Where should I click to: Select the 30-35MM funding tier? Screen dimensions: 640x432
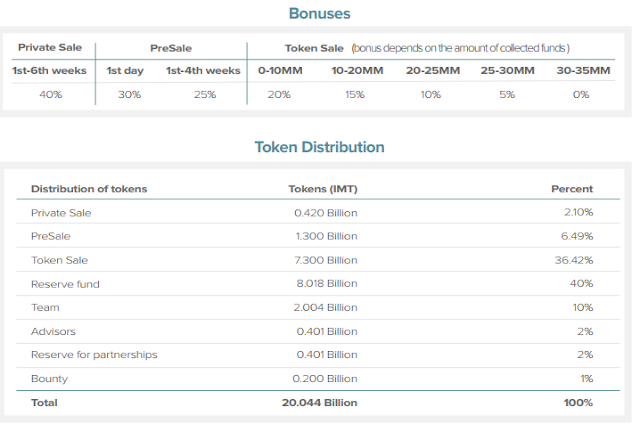pyautogui.click(x=577, y=71)
